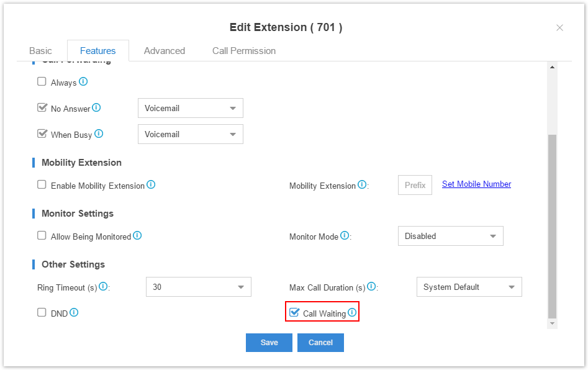
Task: Enable the DND checkbox
Action: 42,312
